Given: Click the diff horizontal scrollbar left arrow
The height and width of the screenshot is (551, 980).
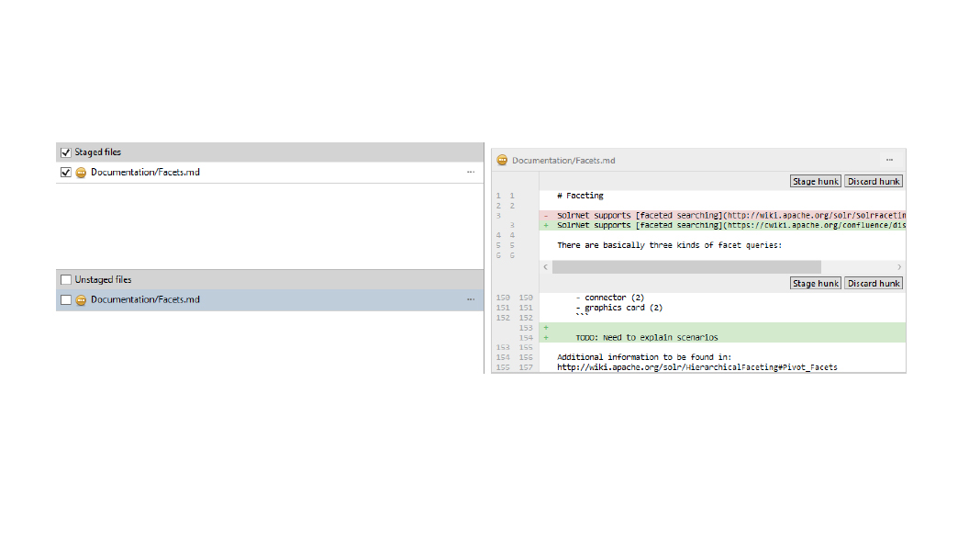Looking at the screenshot, I should (x=546, y=267).
